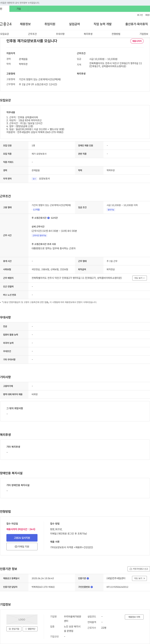Click the 모집 인원 value 1명

pyautogui.click(x=33, y=146)
